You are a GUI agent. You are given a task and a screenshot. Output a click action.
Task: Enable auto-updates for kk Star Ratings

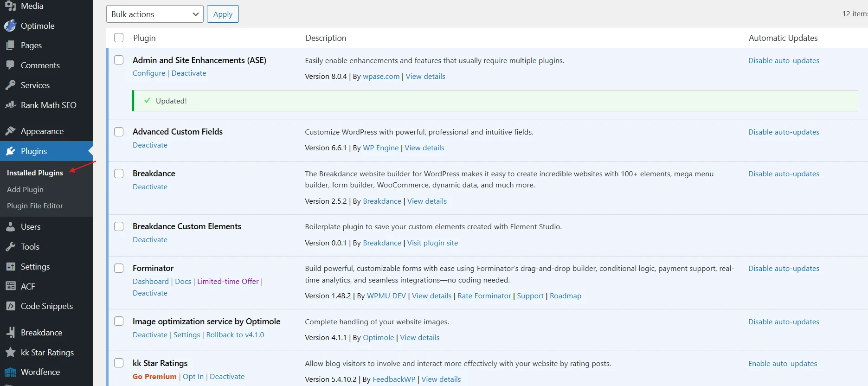coord(783,364)
